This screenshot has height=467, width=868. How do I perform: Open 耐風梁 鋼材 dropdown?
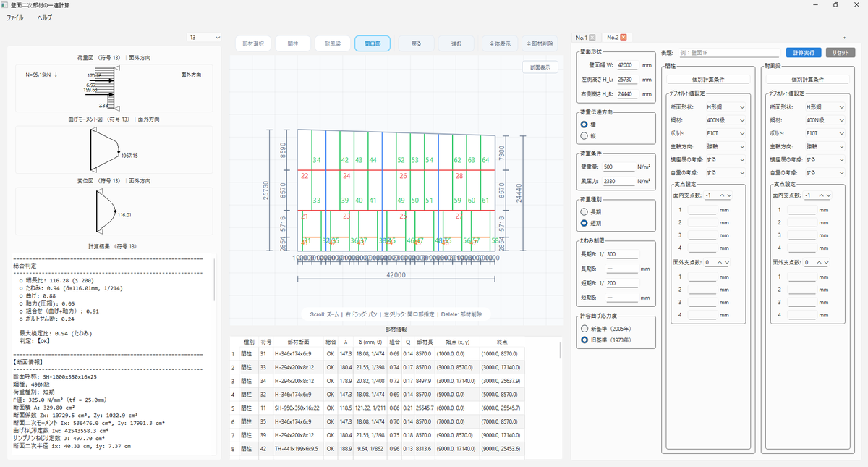pos(825,119)
